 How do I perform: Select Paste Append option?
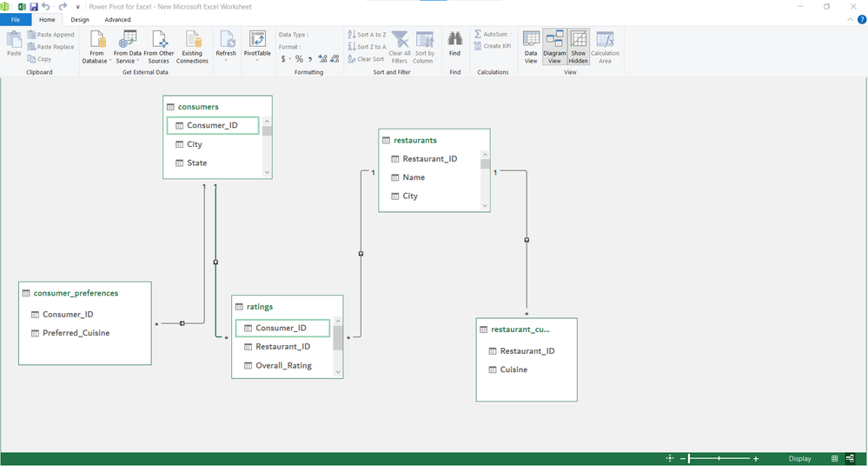coord(50,35)
